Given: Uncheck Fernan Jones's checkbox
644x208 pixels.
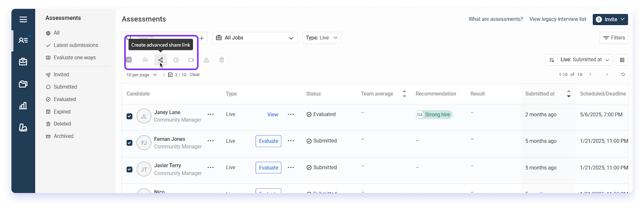Looking at the screenshot, I should pyautogui.click(x=129, y=143).
